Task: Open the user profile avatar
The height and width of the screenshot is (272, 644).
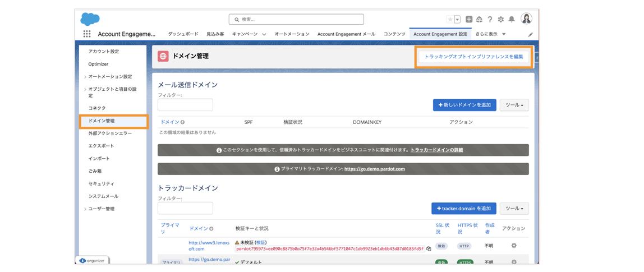Action: tap(527, 19)
